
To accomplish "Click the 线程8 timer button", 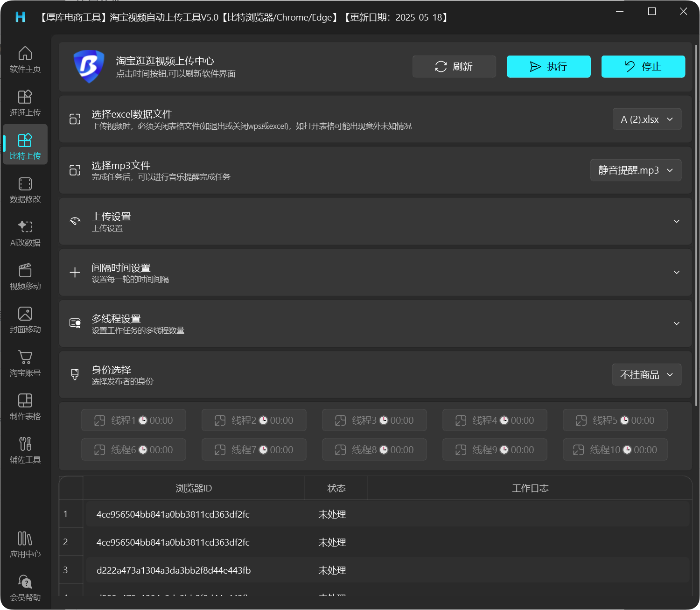I will click(374, 449).
